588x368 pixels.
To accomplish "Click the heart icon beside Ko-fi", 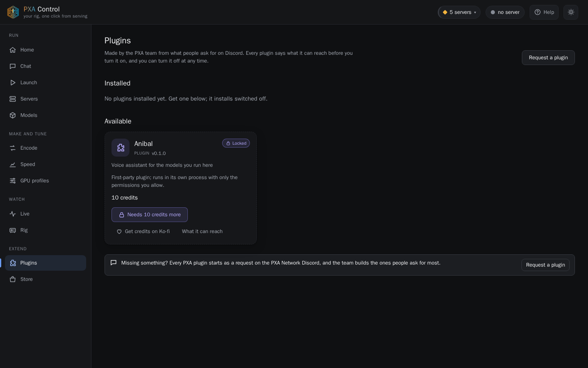I will pos(119,231).
